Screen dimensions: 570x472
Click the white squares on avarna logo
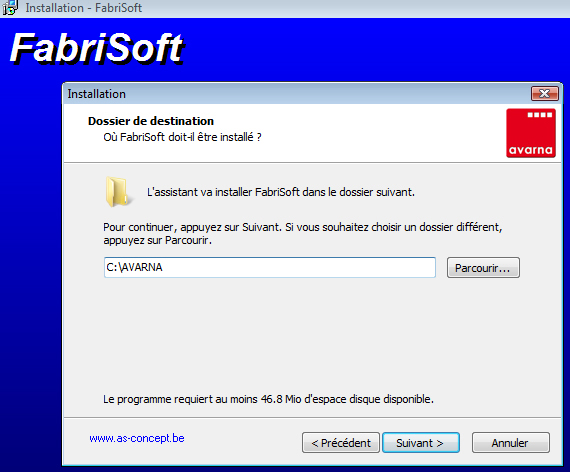click(x=540, y=115)
